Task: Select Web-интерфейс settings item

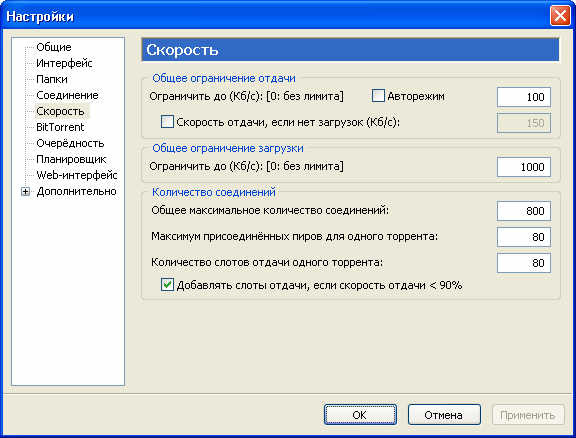Action: [77, 175]
